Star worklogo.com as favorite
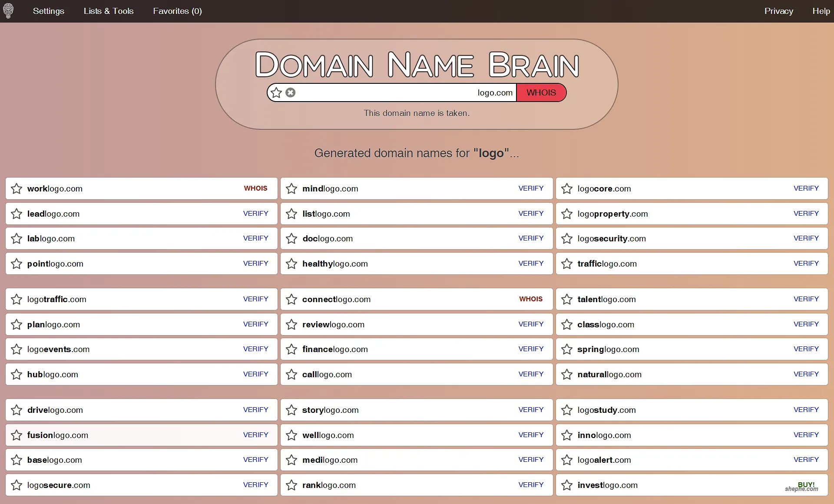 click(17, 188)
